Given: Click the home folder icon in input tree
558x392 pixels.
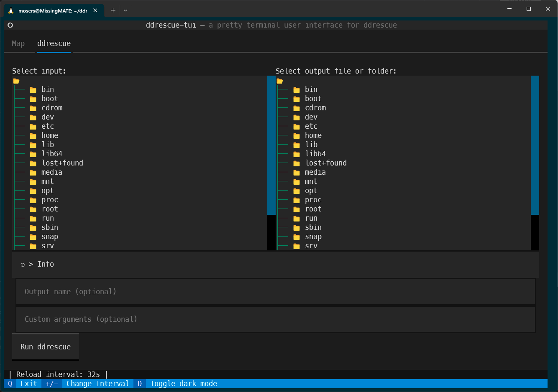Looking at the screenshot, I should (x=33, y=136).
